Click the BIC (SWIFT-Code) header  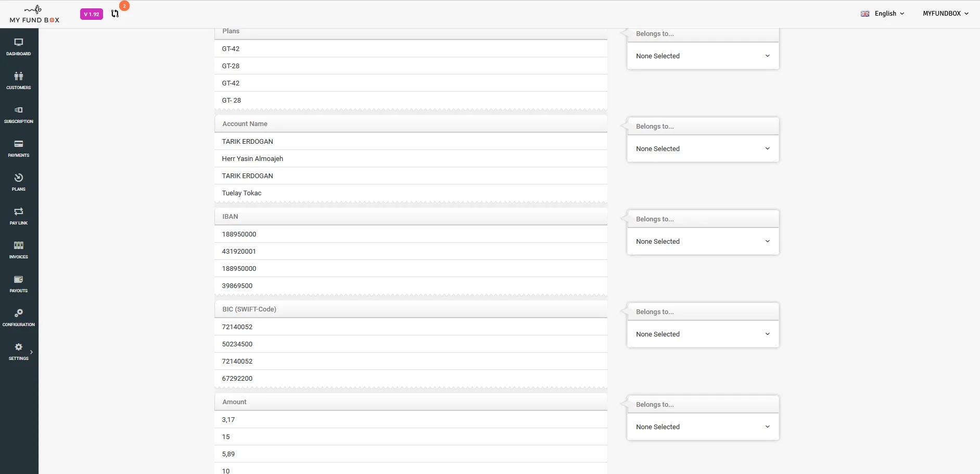[x=411, y=309]
